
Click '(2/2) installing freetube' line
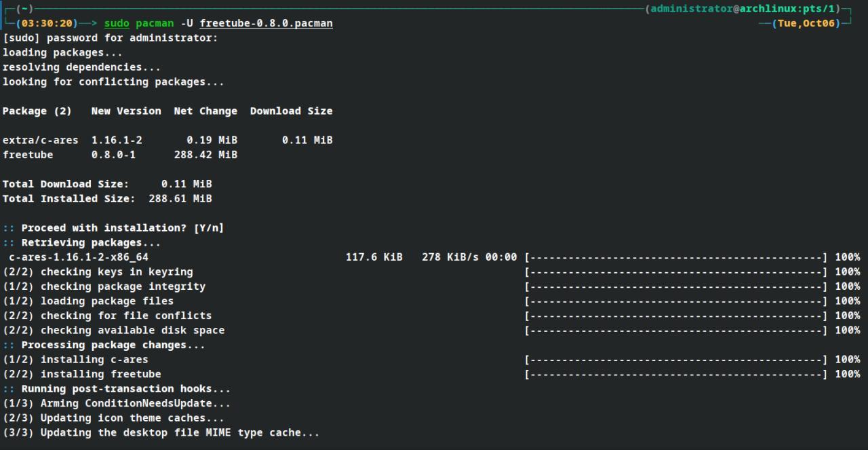(x=82, y=374)
